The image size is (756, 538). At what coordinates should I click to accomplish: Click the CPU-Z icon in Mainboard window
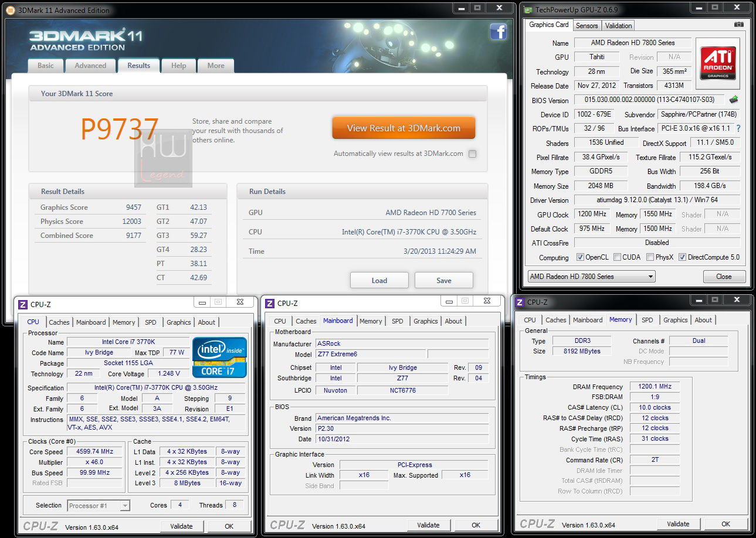(270, 303)
